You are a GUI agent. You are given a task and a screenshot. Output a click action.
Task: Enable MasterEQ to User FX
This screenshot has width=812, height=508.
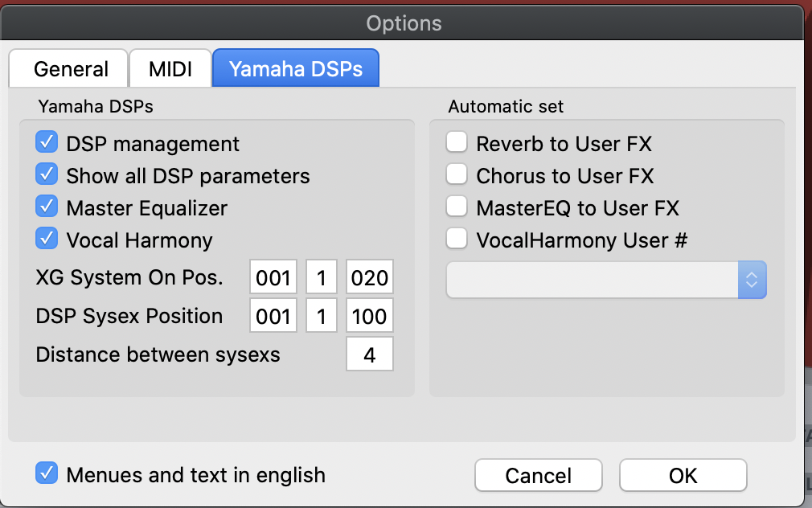pos(457,206)
